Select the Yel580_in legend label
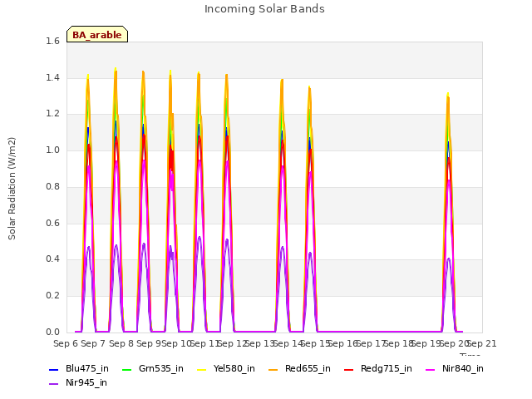This screenshot has height=399, width=532. coord(234,369)
